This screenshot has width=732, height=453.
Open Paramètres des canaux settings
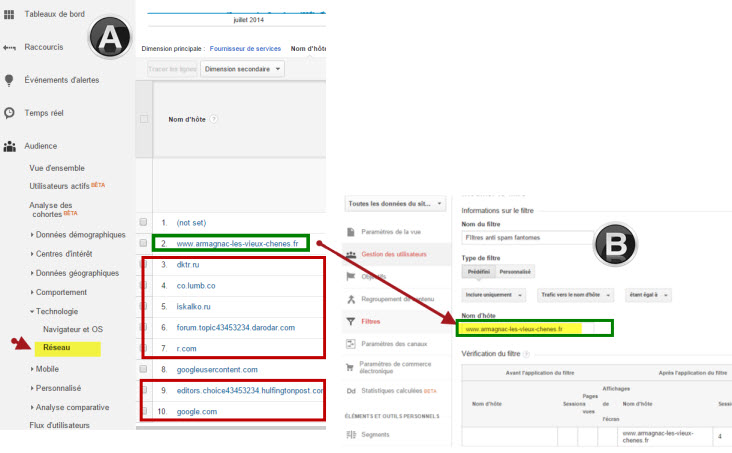[x=394, y=344]
